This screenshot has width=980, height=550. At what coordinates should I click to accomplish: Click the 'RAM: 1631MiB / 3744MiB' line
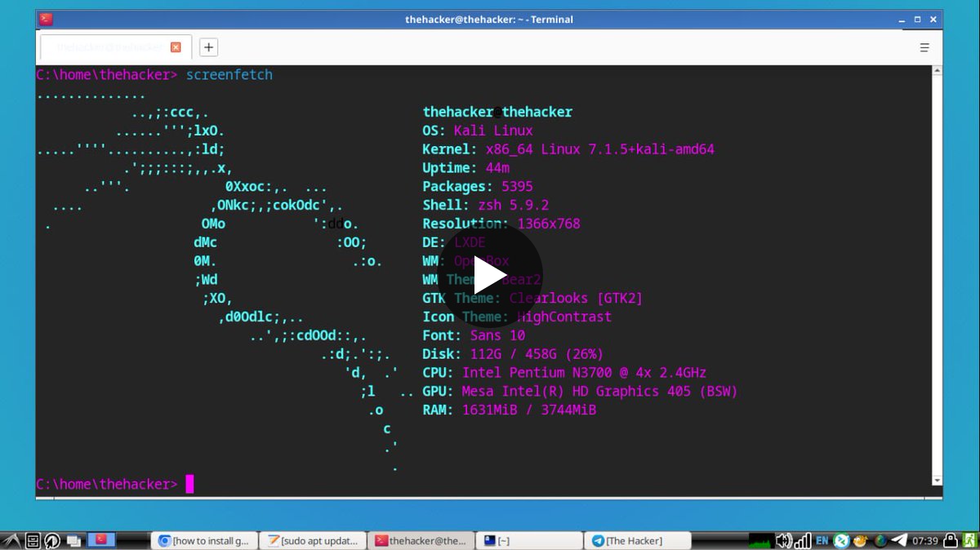coord(510,410)
